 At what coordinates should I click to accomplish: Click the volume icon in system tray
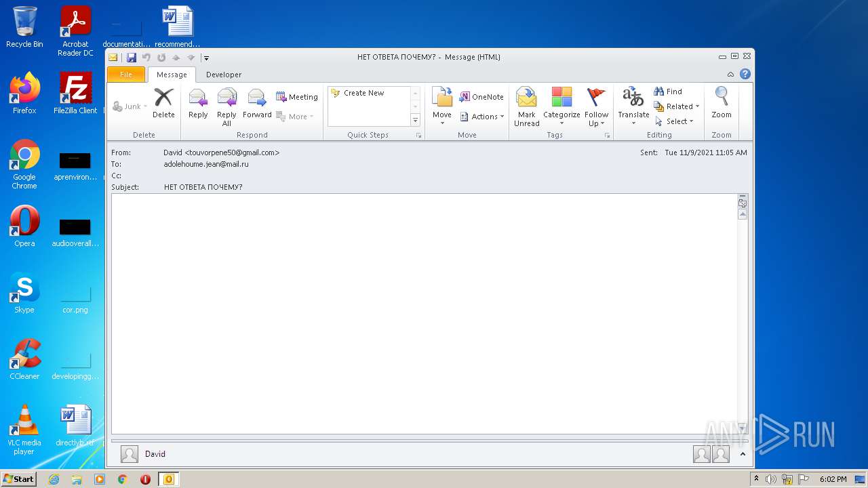point(771,479)
